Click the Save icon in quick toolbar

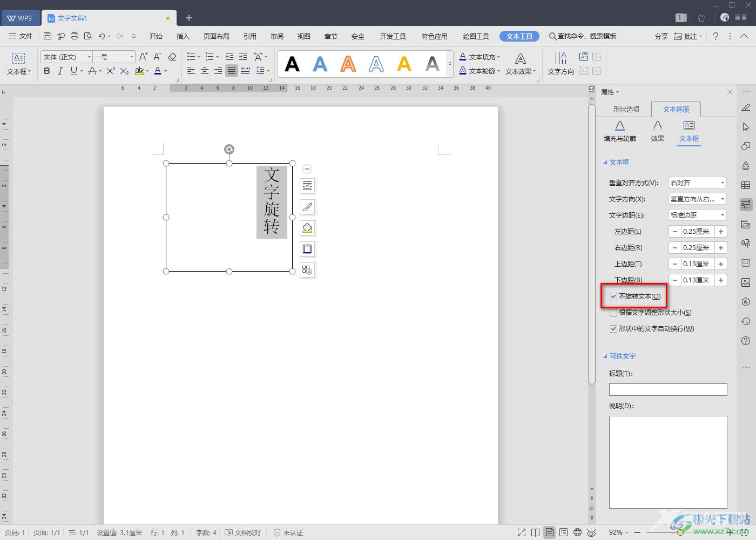pyautogui.click(x=48, y=36)
